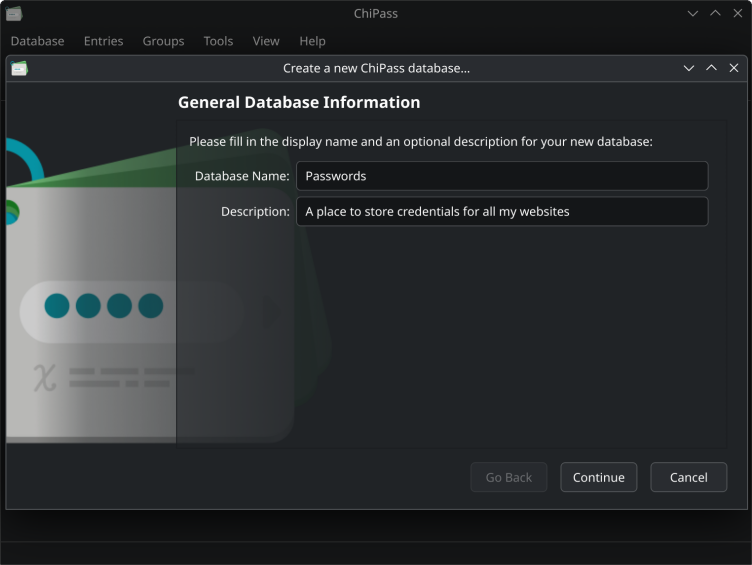The width and height of the screenshot is (752, 565).
Task: Close the main ChiPass window
Action: click(x=738, y=13)
